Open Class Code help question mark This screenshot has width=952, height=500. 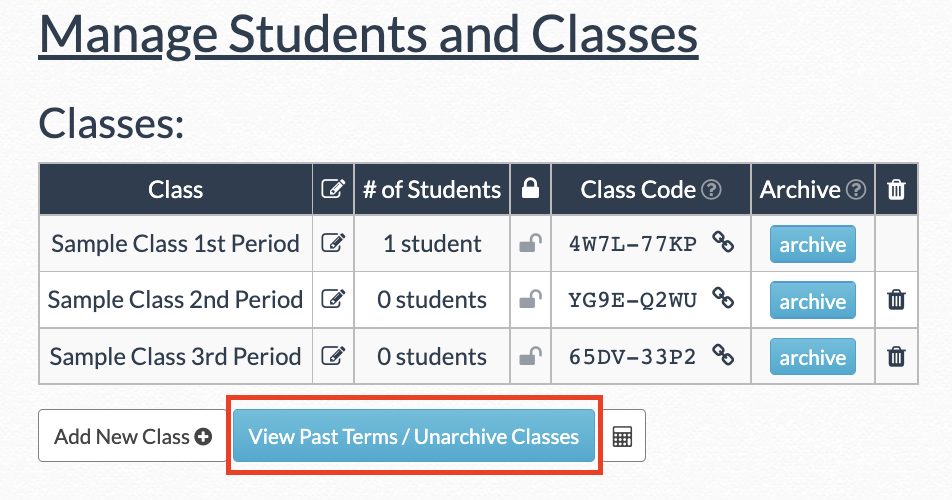[x=712, y=190]
